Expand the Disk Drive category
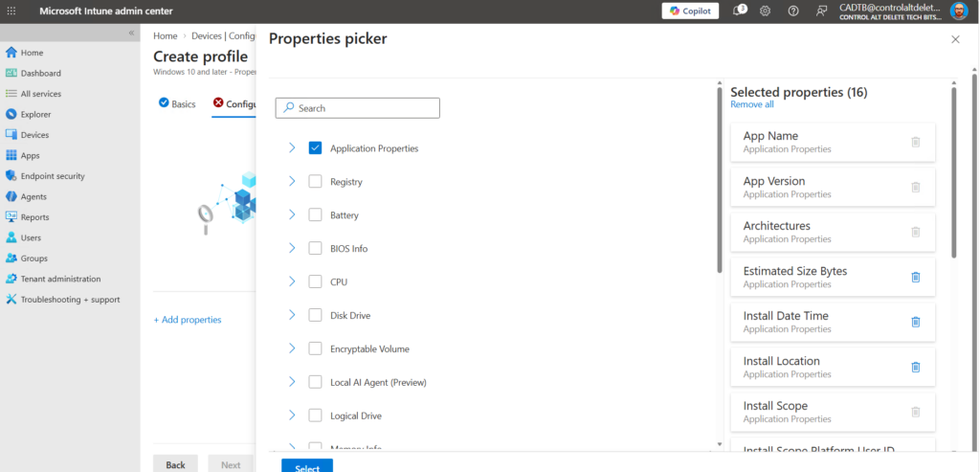This screenshot has height=472, width=980. 292,315
